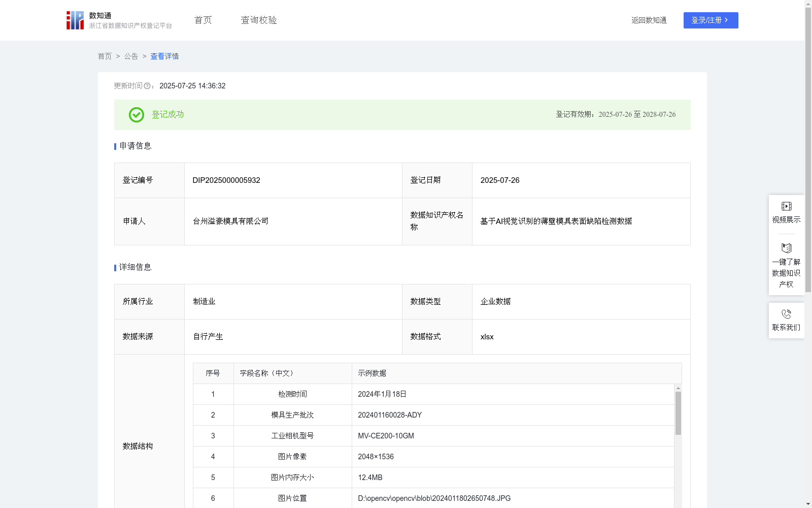Go to 首页 in the breadcrumb
This screenshot has width=812, height=508.
click(105, 56)
